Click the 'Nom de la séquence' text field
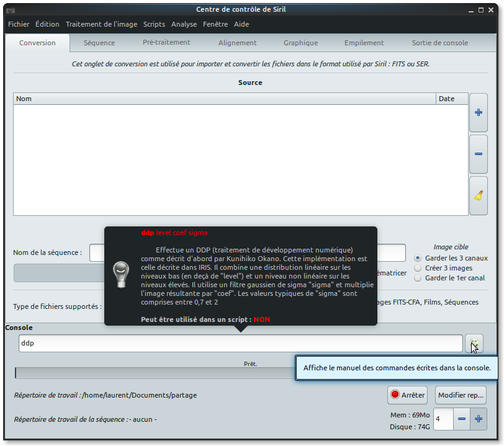The height and width of the screenshot is (446, 504). point(248,252)
